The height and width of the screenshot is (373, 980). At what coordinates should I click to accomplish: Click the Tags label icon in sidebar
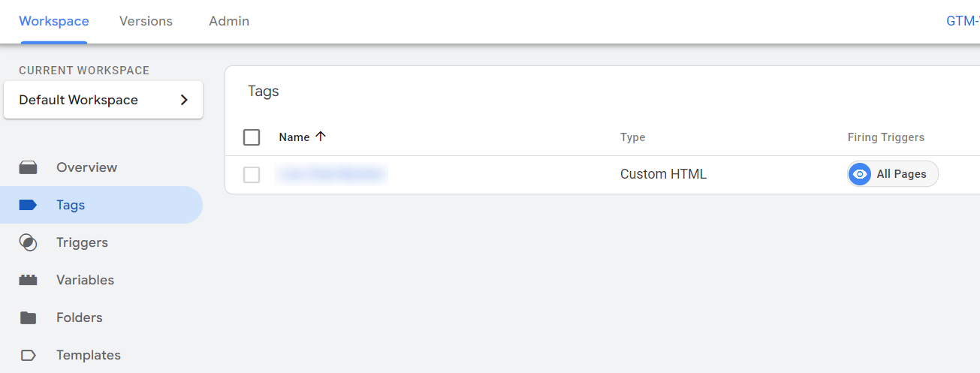coord(29,205)
